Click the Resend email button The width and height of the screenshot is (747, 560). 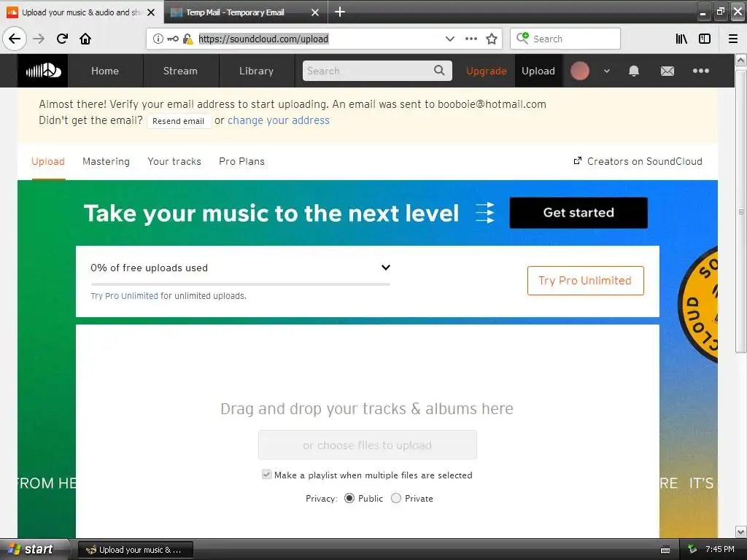coord(178,121)
